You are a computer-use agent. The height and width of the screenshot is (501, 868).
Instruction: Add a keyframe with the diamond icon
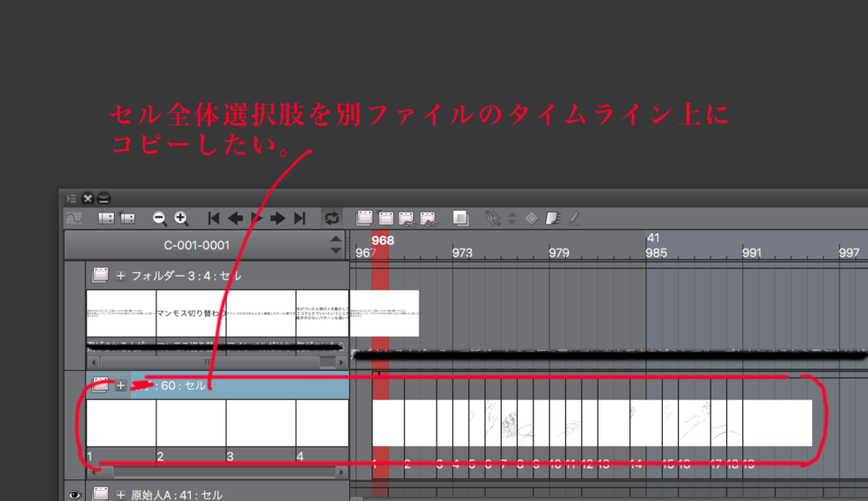coord(532,218)
